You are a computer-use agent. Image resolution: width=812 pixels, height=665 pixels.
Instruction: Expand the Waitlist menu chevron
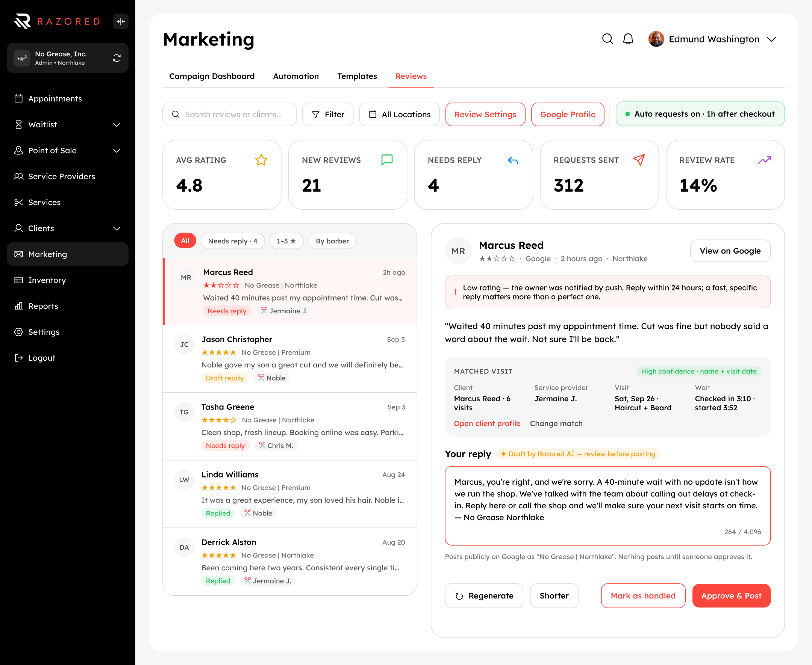coord(117,125)
